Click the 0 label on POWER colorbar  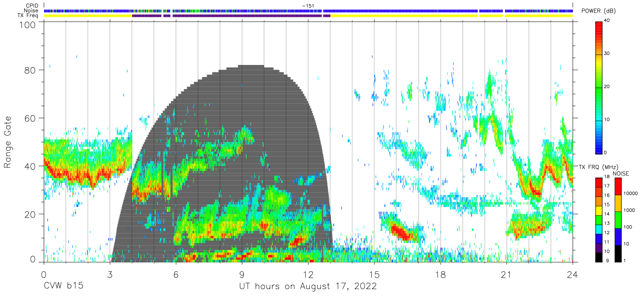click(606, 152)
